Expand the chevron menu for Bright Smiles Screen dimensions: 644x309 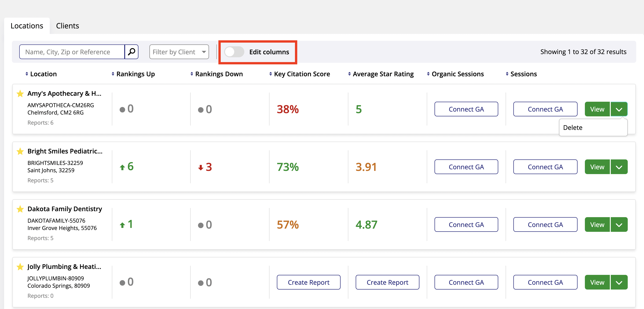coord(619,167)
